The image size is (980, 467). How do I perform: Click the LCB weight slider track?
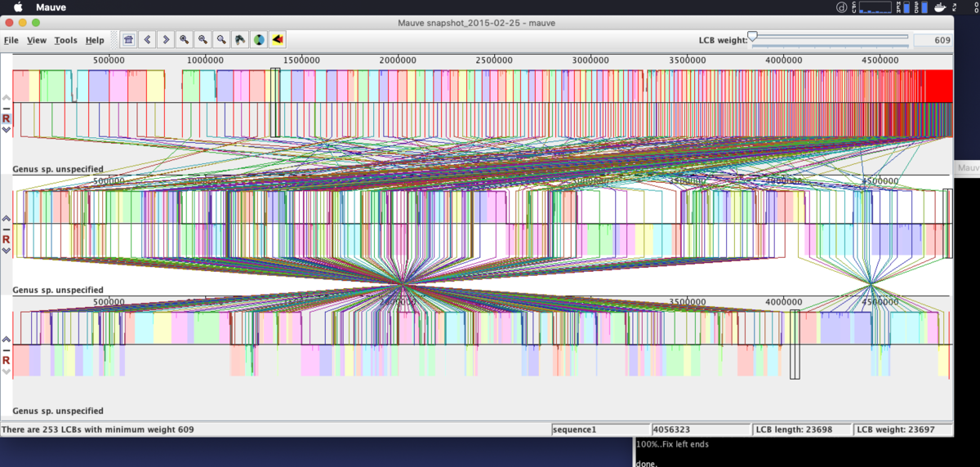829,37
